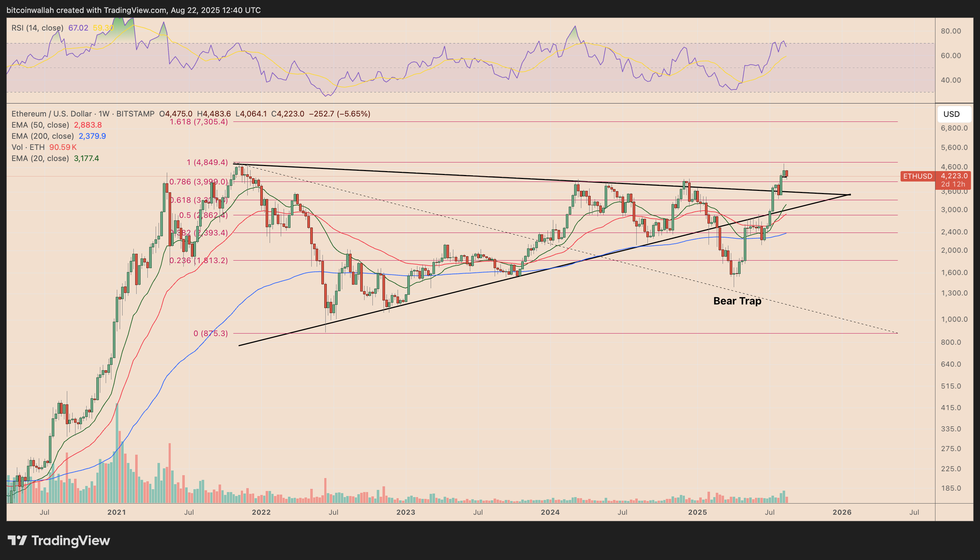The height and width of the screenshot is (560, 980).
Task: Click the volume value 90.59 K
Action: coord(63,147)
